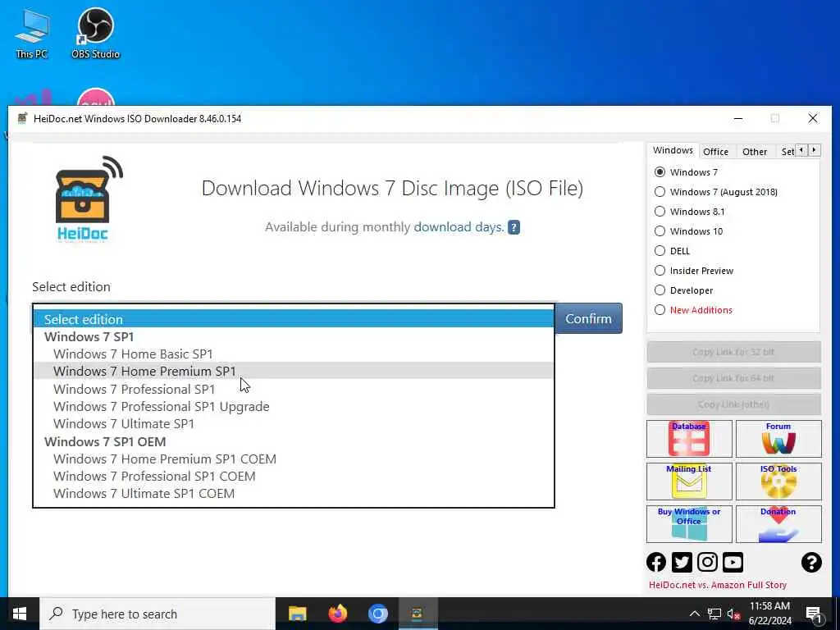Click Copy Link (other) button
The image size is (840, 630).
click(733, 404)
